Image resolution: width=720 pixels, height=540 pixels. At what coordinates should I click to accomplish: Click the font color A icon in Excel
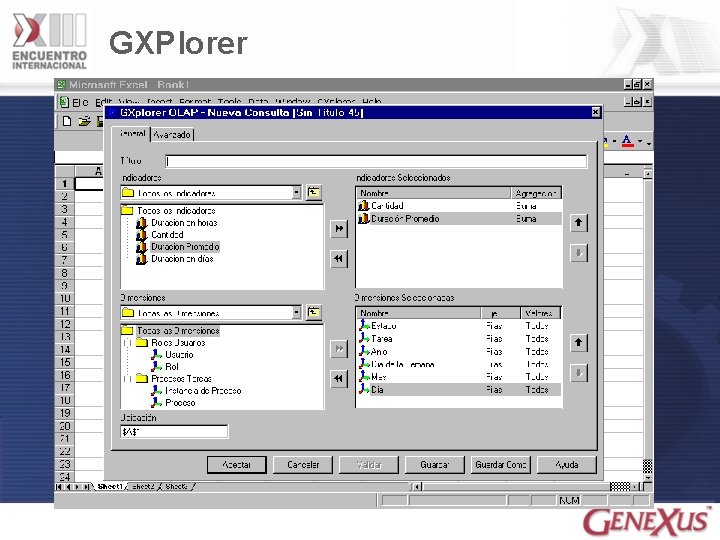[627, 141]
